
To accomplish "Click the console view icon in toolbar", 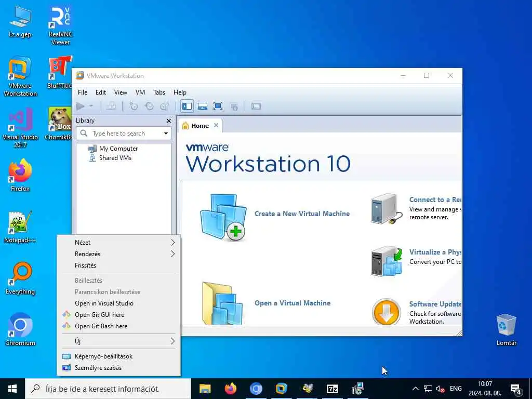I will point(256,106).
